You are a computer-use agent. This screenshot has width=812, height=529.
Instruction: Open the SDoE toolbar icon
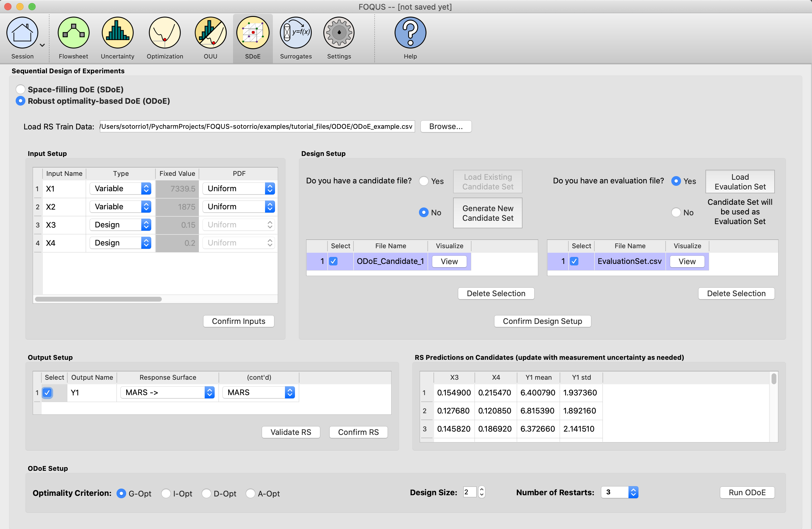pos(253,33)
